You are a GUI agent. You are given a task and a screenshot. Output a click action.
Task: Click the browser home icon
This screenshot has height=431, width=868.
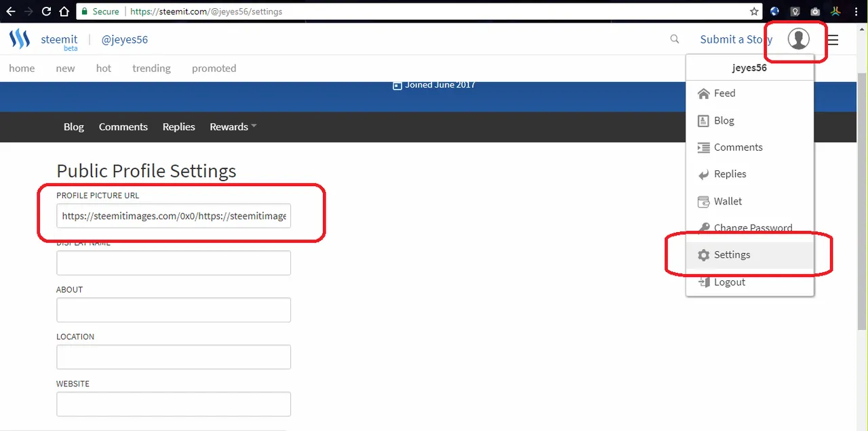[x=64, y=12]
